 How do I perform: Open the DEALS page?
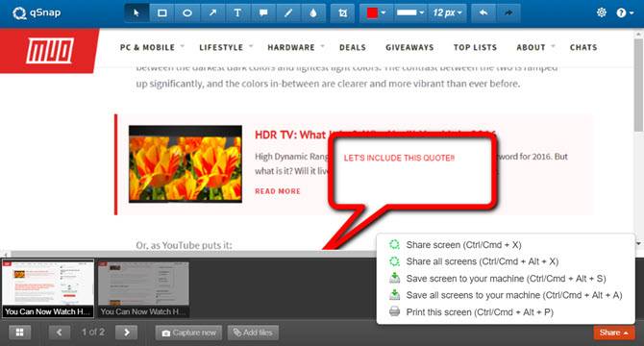point(353,47)
